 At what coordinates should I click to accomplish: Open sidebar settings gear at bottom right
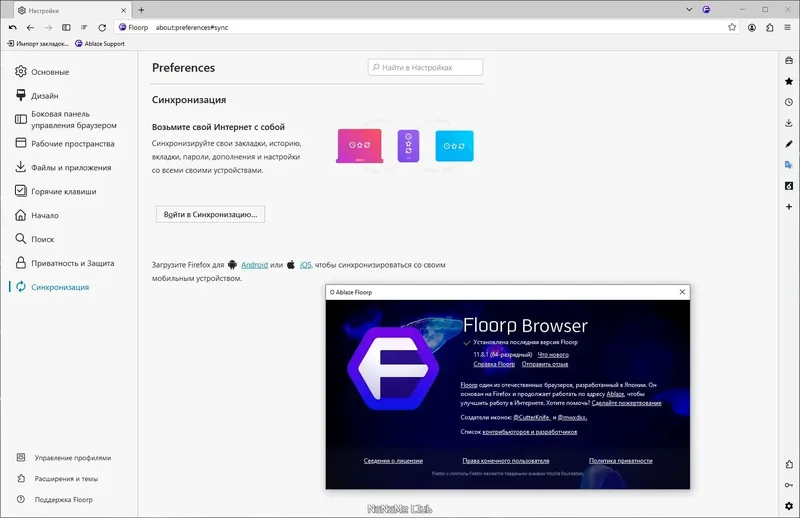pyautogui.click(x=789, y=506)
